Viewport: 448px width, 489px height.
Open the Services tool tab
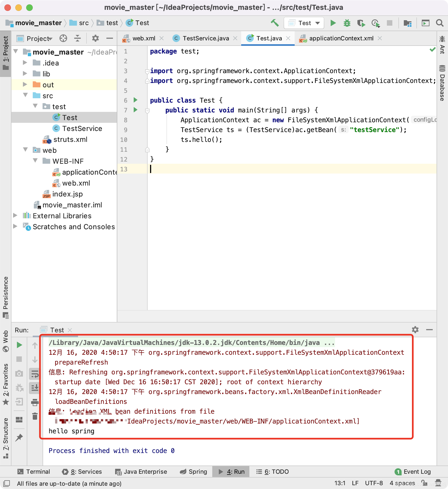pos(82,472)
